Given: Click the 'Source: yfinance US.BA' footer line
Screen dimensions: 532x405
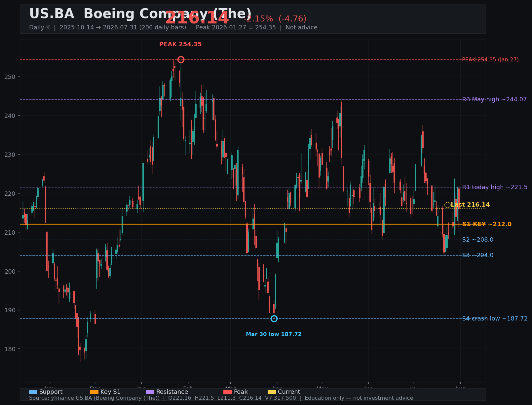Looking at the screenshot, I should tap(221, 398).
